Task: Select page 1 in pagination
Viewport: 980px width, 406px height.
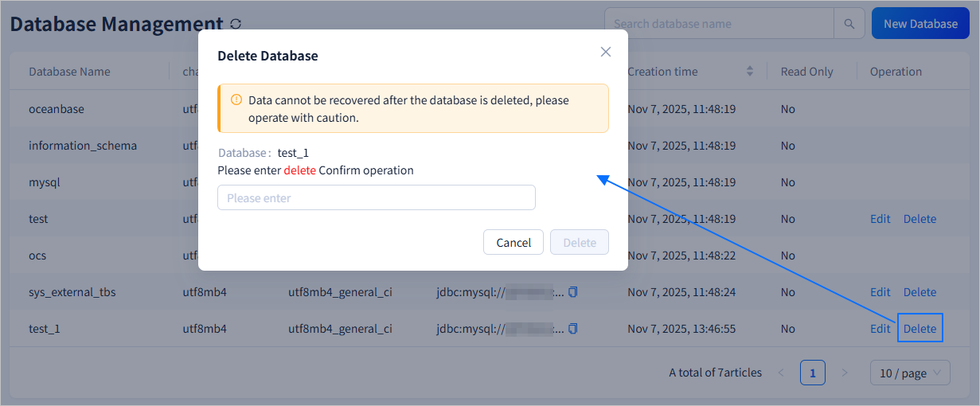Action: (x=813, y=373)
